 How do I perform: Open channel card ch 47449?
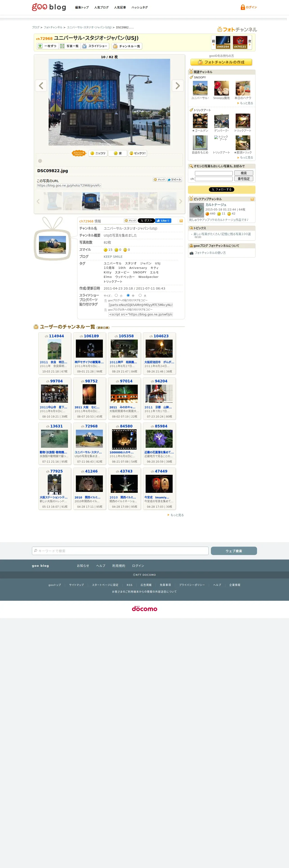[160, 489]
